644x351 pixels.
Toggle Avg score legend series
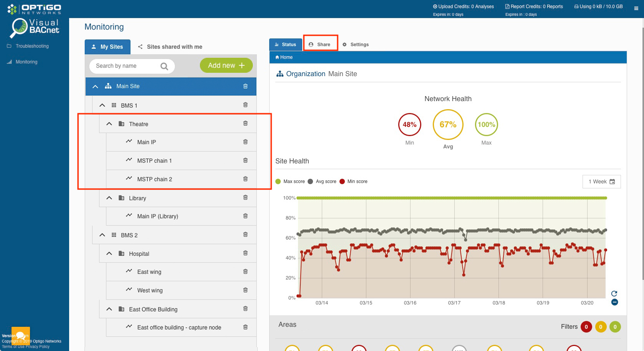click(x=322, y=181)
